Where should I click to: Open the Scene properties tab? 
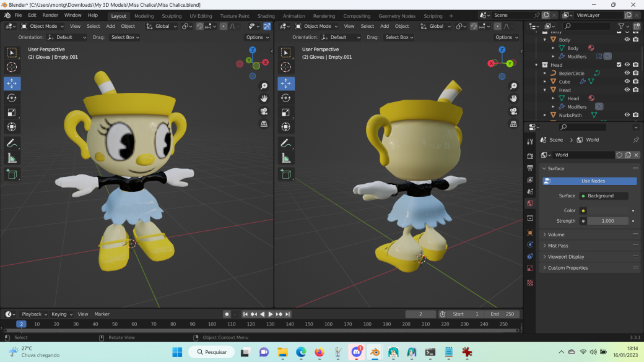tap(530, 192)
